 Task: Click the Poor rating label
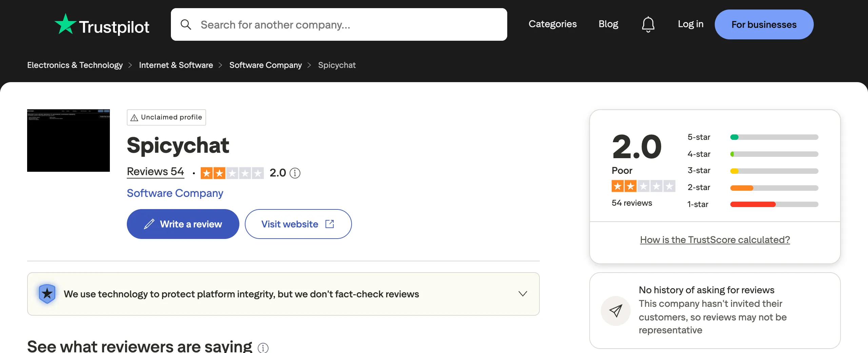622,170
